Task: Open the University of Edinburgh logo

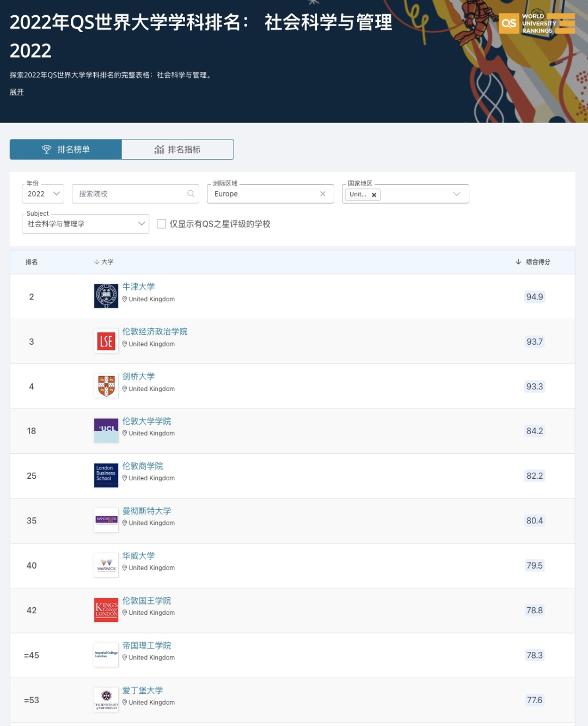Action: click(106, 699)
